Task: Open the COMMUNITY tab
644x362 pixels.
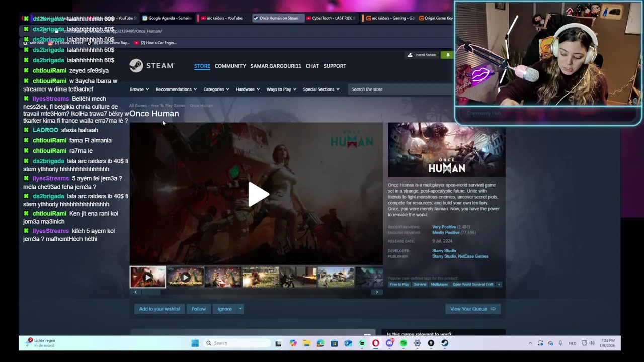Action: pos(230,66)
